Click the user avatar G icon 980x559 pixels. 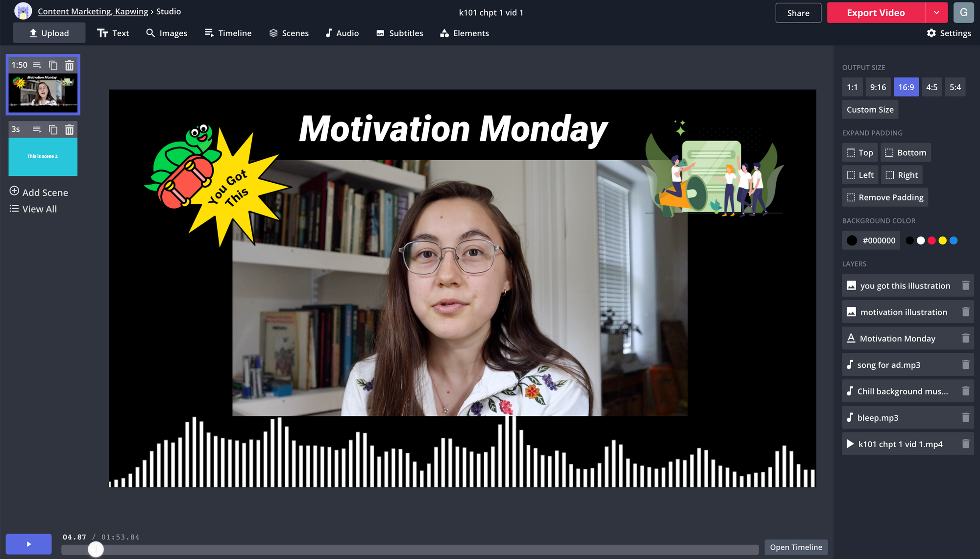pos(963,13)
